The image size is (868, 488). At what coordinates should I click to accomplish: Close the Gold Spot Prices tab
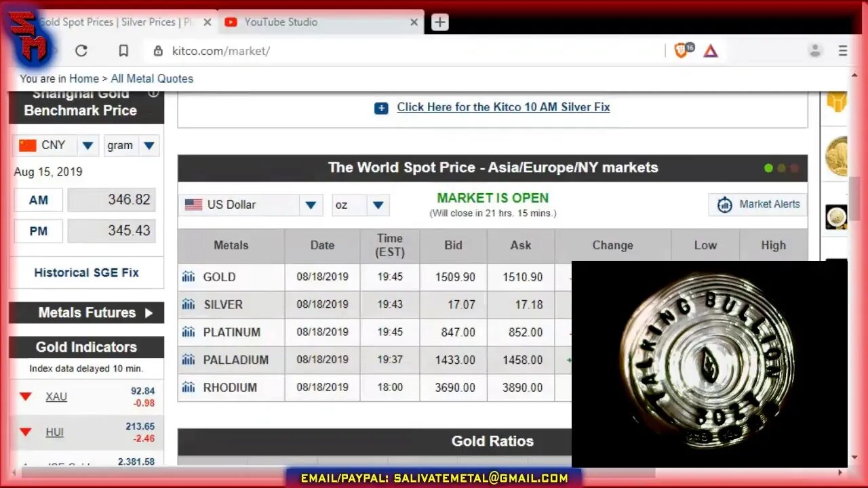pos(208,22)
